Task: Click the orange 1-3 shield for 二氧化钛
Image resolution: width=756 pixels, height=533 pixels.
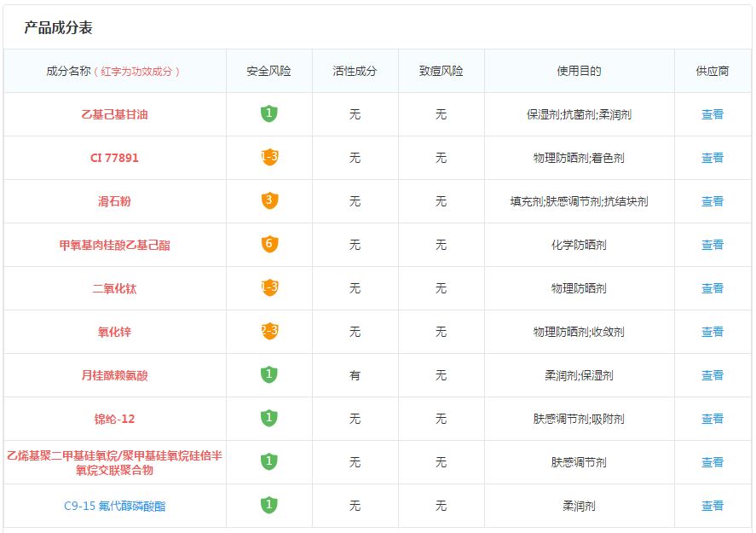Action: (x=269, y=288)
